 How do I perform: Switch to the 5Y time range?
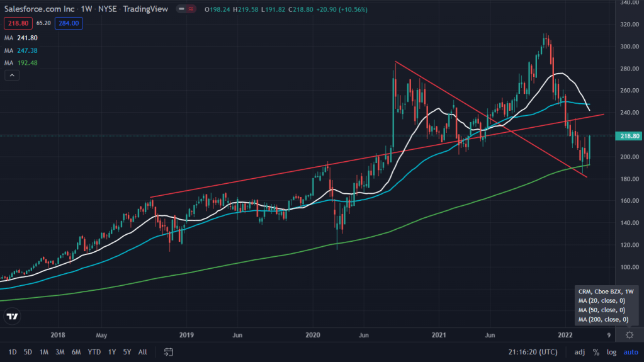coord(127,351)
